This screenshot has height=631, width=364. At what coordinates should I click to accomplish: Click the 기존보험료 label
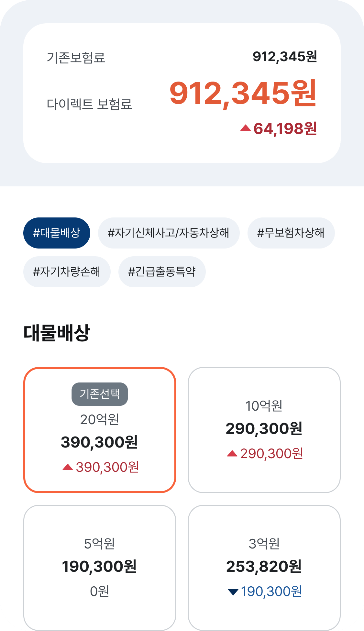[76, 58]
